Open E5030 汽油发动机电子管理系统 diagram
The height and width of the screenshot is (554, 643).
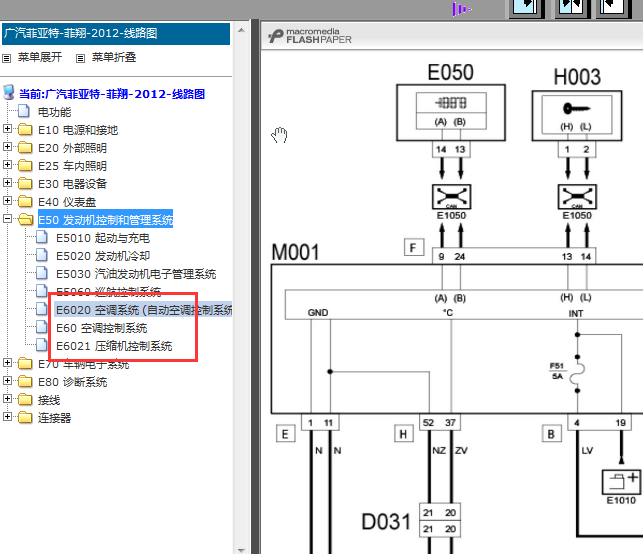click(x=136, y=274)
